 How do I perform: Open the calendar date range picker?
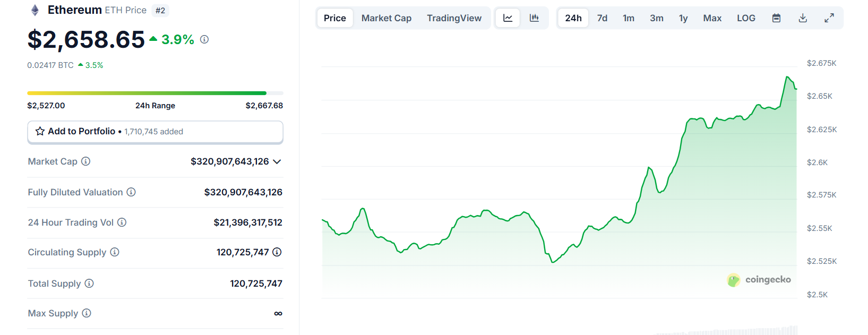[776, 18]
